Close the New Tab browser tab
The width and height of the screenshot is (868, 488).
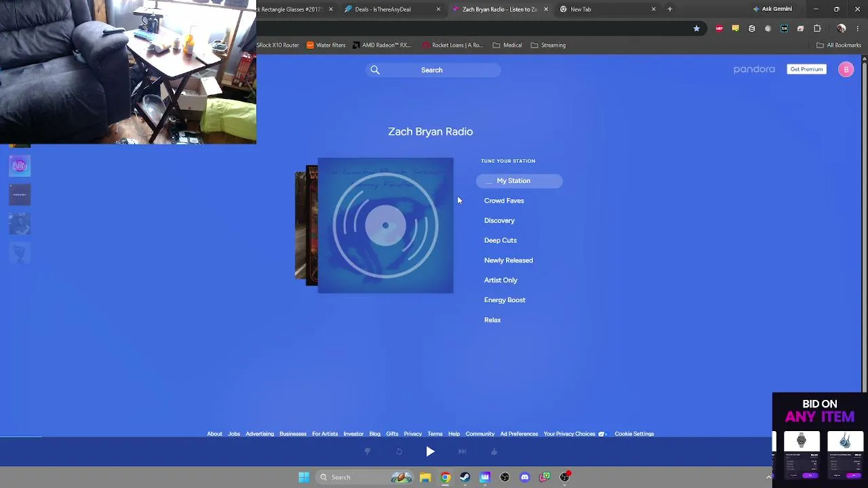point(654,9)
